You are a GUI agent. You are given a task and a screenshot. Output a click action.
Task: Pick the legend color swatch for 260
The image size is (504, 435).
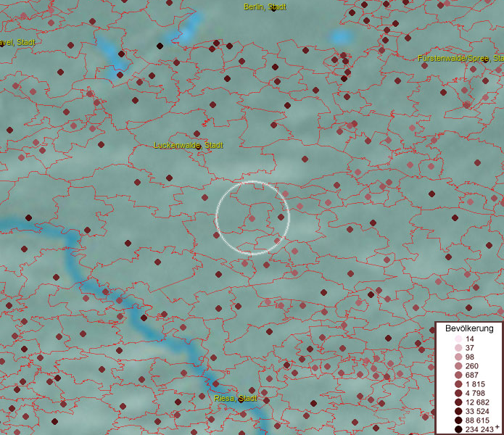[458, 366]
